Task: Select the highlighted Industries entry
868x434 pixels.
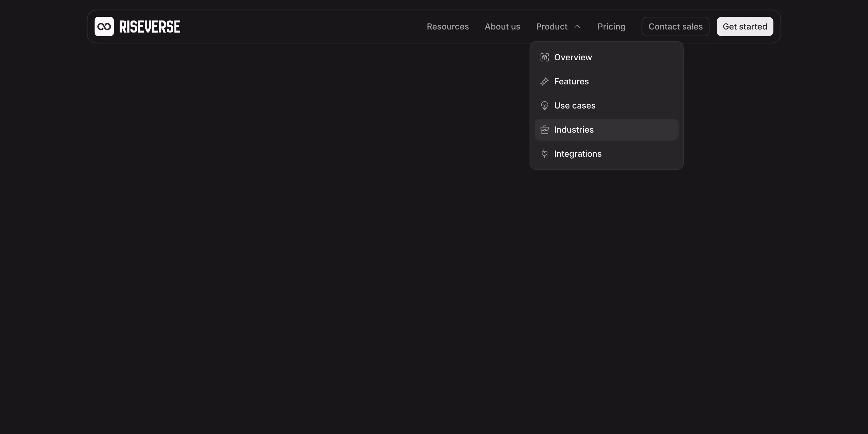Action: coord(574,129)
